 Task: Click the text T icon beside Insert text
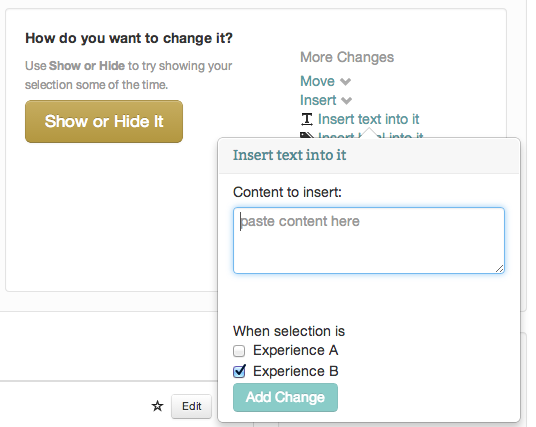307,119
